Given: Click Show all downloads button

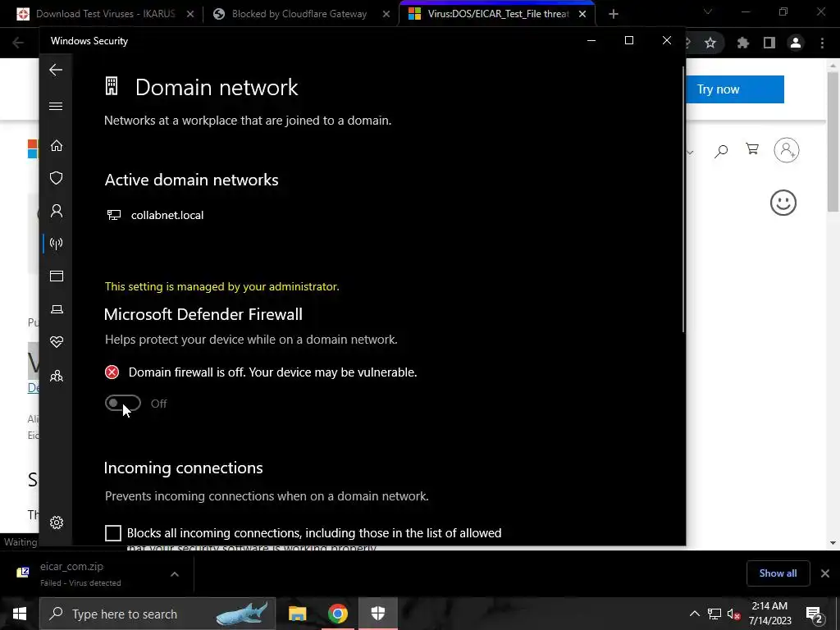Looking at the screenshot, I should coord(778,573).
